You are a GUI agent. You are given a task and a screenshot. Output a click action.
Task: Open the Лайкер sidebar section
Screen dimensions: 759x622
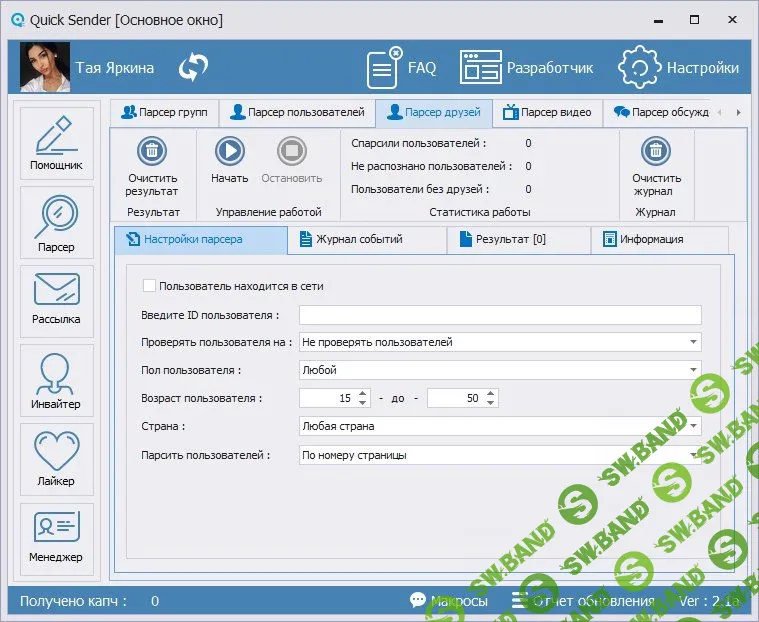coord(57,459)
